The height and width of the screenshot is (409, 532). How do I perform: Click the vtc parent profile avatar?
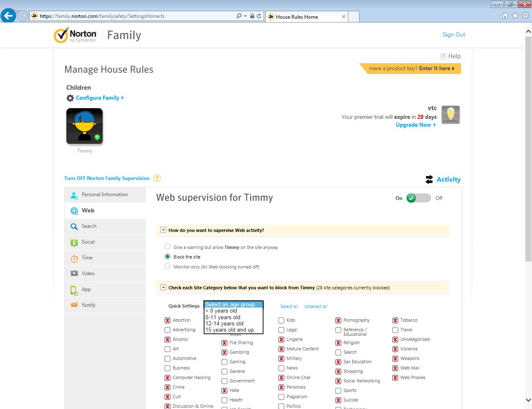coord(451,115)
